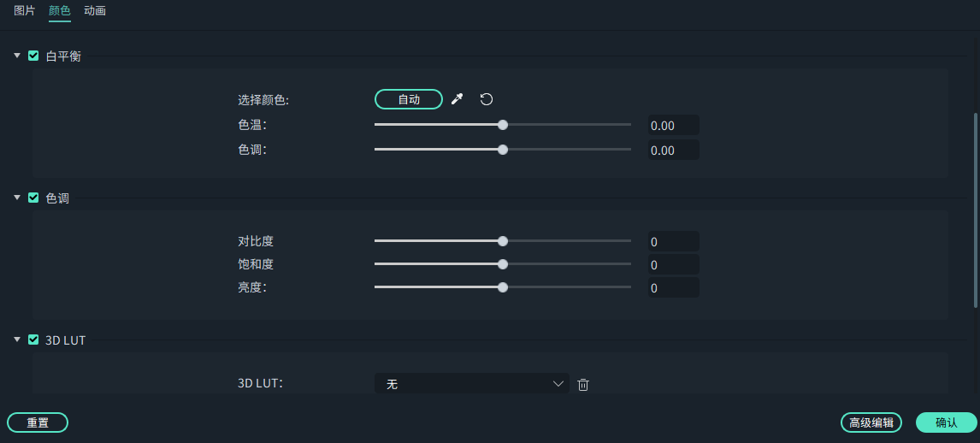Open 高级编辑 advanced editing
The image size is (980, 443).
pyautogui.click(x=871, y=422)
